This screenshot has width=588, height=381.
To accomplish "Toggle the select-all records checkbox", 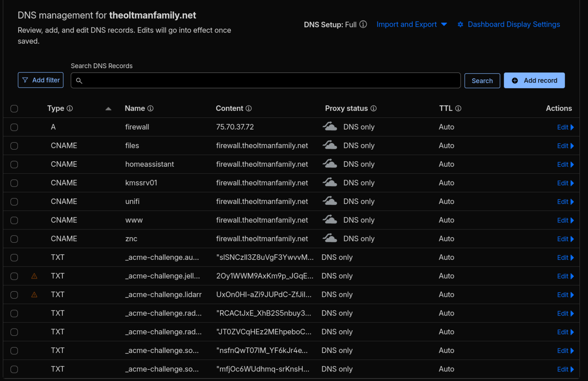I will [14, 109].
